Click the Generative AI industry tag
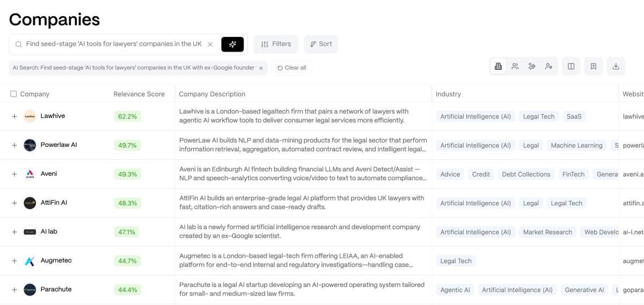This screenshot has height=305, width=644. (x=584, y=290)
